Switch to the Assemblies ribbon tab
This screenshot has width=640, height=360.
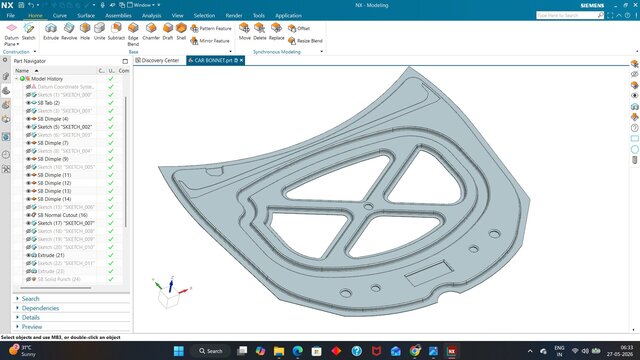118,16
